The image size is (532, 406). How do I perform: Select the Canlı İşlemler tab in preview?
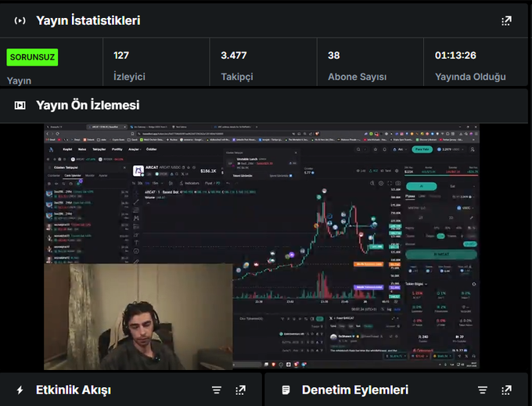click(x=73, y=176)
